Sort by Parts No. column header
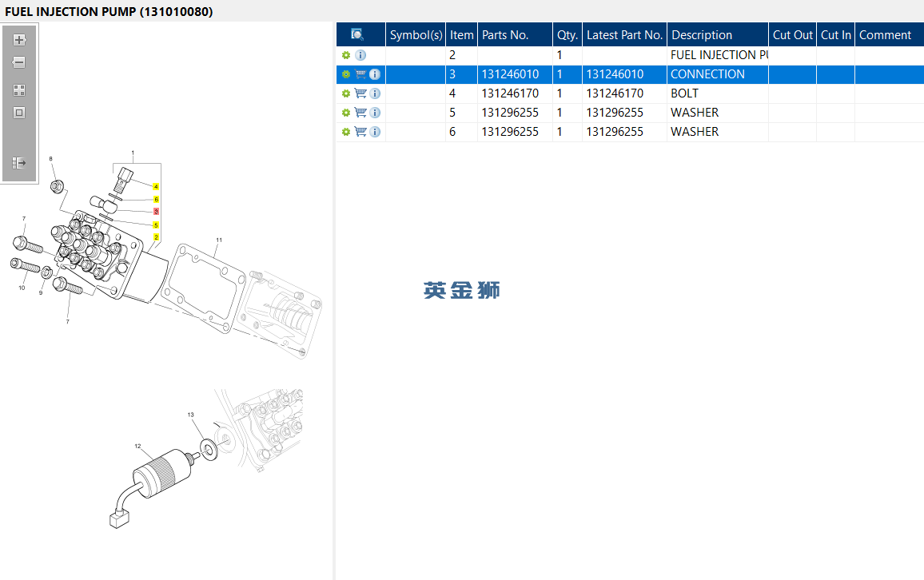This screenshot has height=580, width=924. point(515,34)
